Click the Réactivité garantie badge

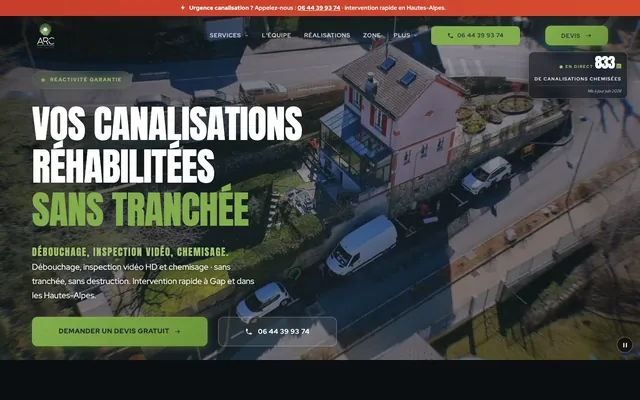click(82, 80)
